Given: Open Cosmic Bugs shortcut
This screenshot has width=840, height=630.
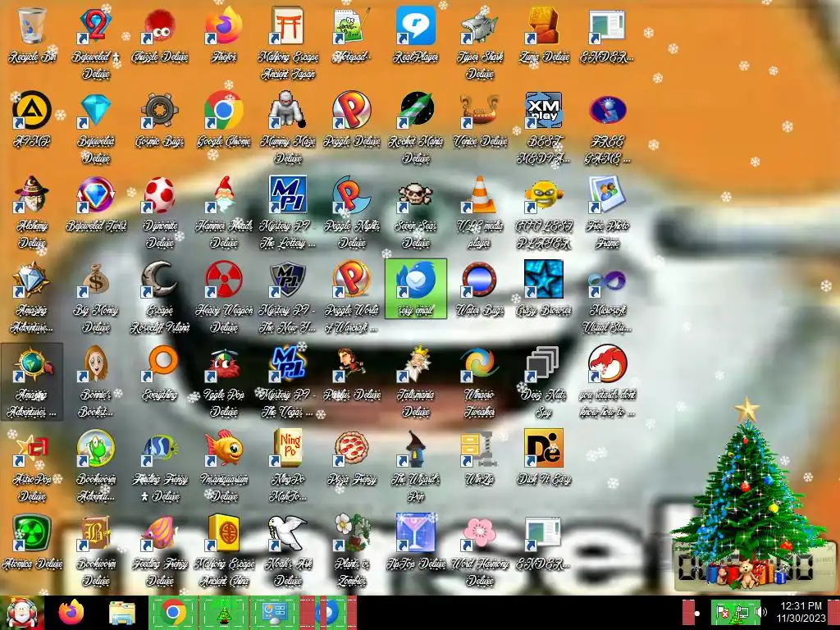Looking at the screenshot, I should pos(160,120).
